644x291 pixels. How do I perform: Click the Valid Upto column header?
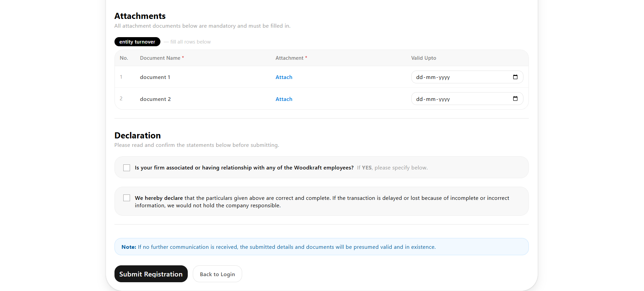423,58
